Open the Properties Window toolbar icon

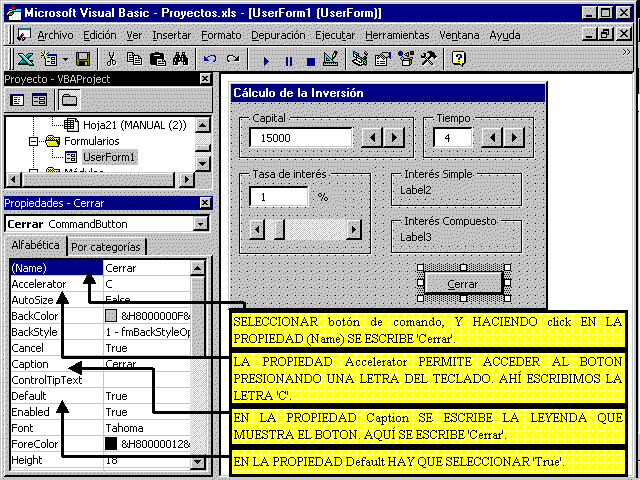(382, 60)
